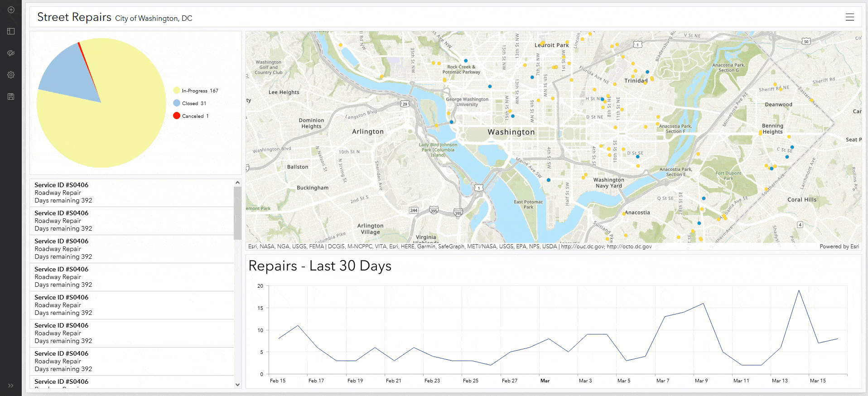Click the Trinidad label on the map
The image size is (868, 396).
point(636,81)
